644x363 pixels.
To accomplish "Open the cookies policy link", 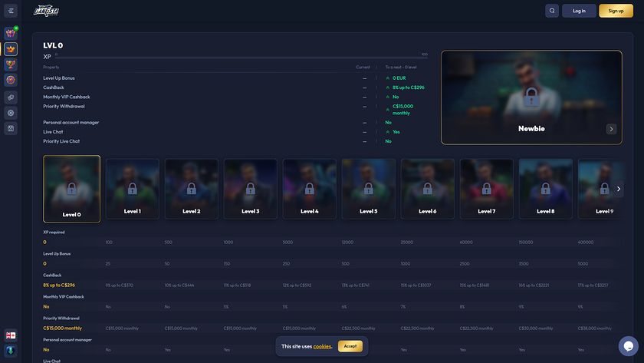I will [x=322, y=347].
